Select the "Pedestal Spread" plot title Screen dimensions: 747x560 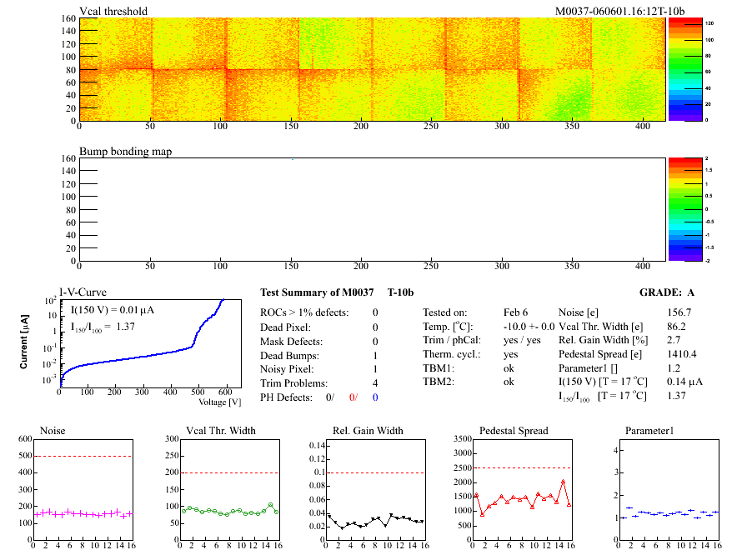pos(514,431)
